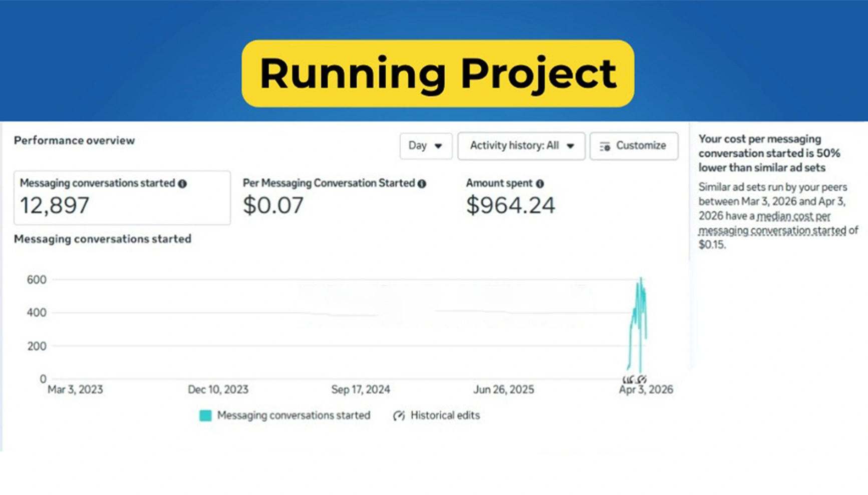This screenshot has width=868, height=495.
Task: Click historical edit markers above Apr 3, 2026
Action: (x=635, y=379)
